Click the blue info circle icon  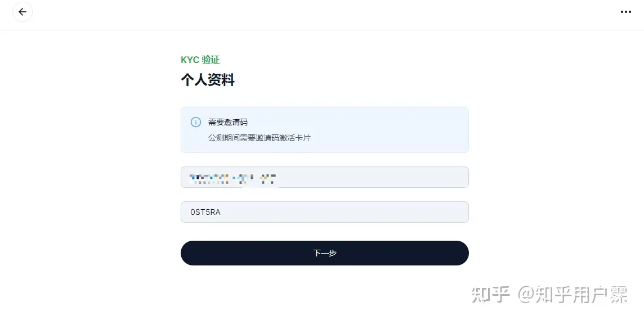click(196, 122)
